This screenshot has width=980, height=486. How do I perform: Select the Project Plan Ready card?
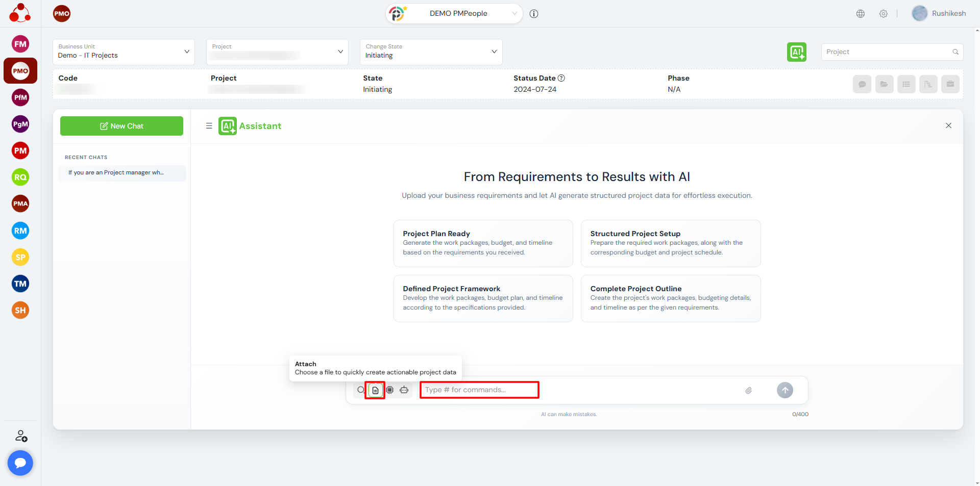click(483, 243)
